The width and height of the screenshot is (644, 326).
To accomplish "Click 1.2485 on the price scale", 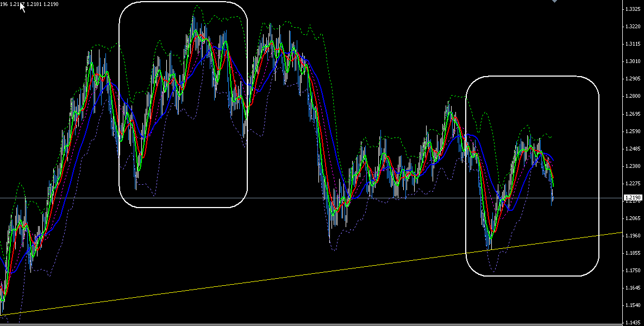I will (x=633, y=148).
